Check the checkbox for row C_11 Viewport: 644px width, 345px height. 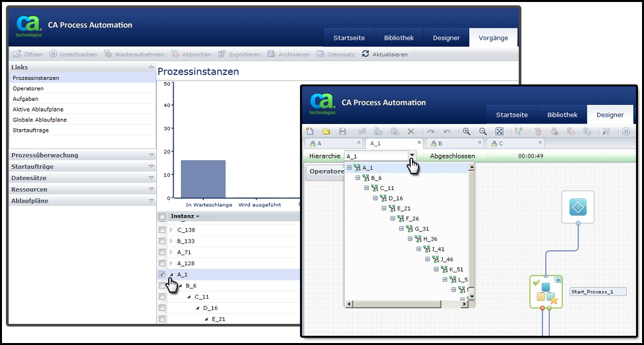162,296
